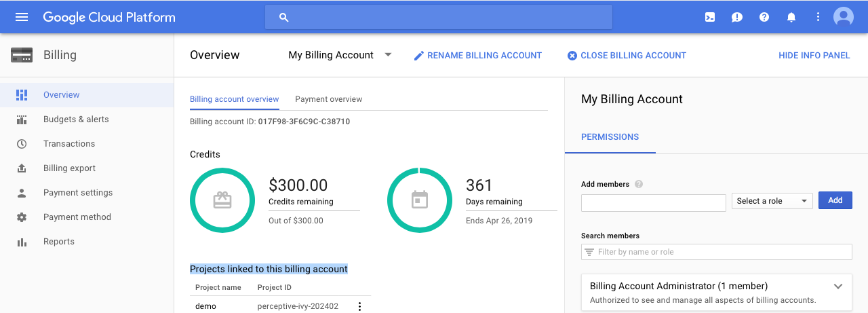Viewport: 868px width, 313px height.
Task: Open the three-dot utilities menu in header
Action: pyautogui.click(x=818, y=17)
